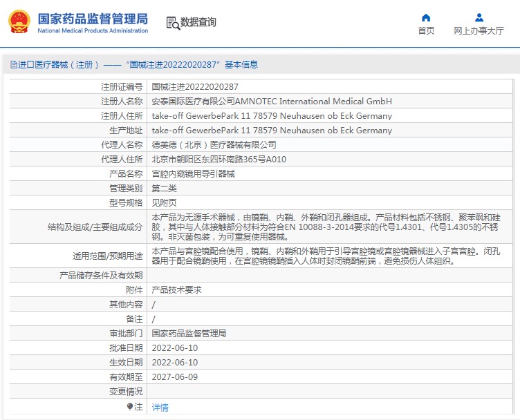
Task: Click the document icon before 进口医疗器械
Action: click(14, 65)
